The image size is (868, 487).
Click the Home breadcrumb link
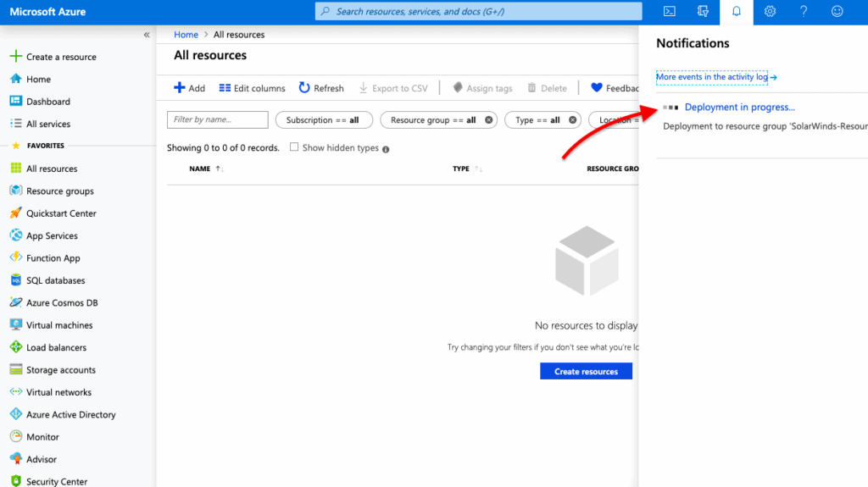(x=186, y=35)
